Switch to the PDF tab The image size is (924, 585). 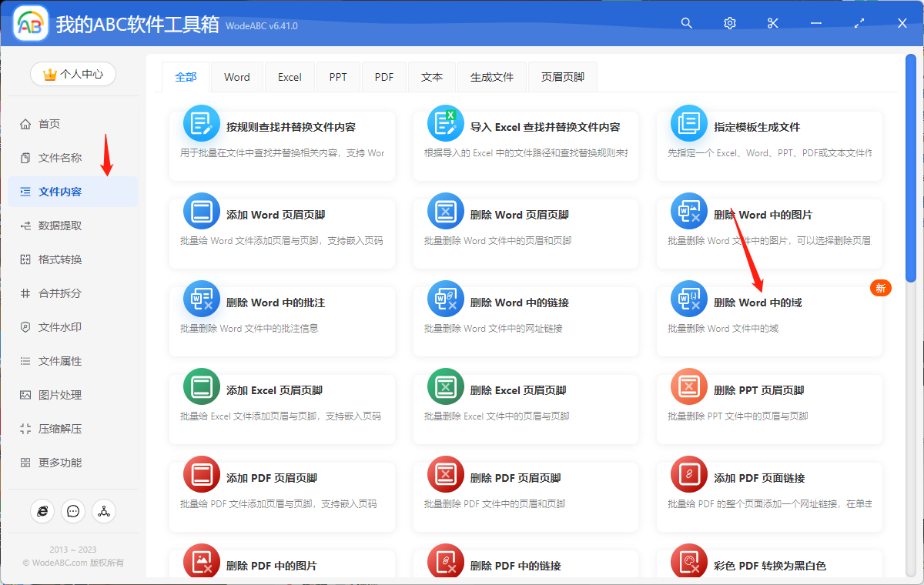click(x=383, y=76)
